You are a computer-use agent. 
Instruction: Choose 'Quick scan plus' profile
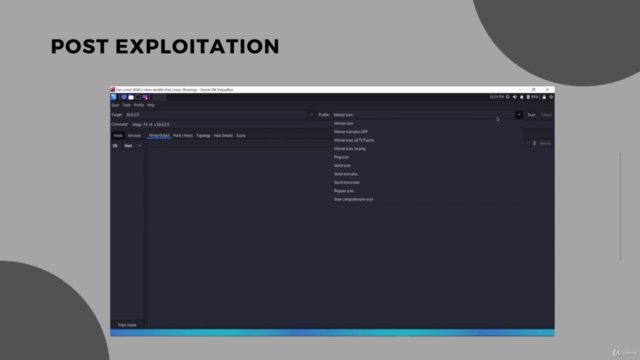coord(428,174)
